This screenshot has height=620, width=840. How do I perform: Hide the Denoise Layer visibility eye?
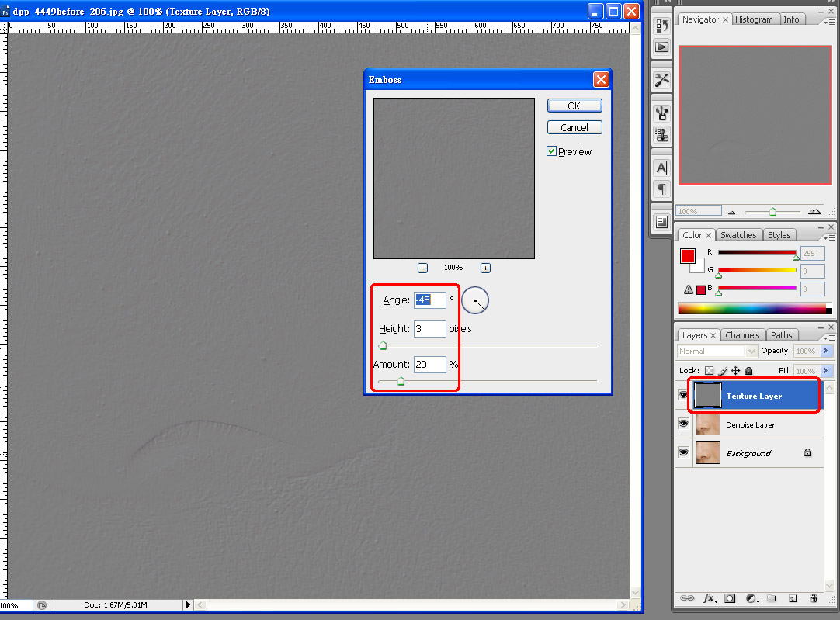tap(683, 424)
